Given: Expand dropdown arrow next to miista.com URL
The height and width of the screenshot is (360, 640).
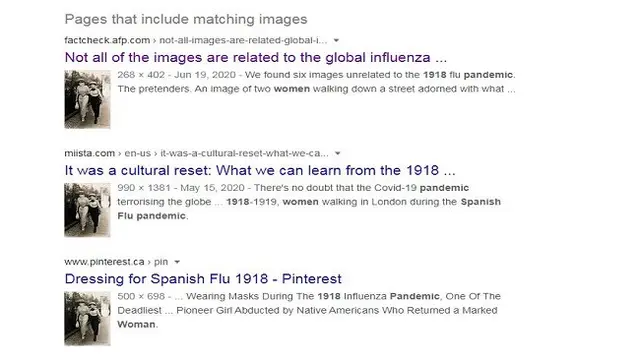Looking at the screenshot, I should [x=338, y=153].
